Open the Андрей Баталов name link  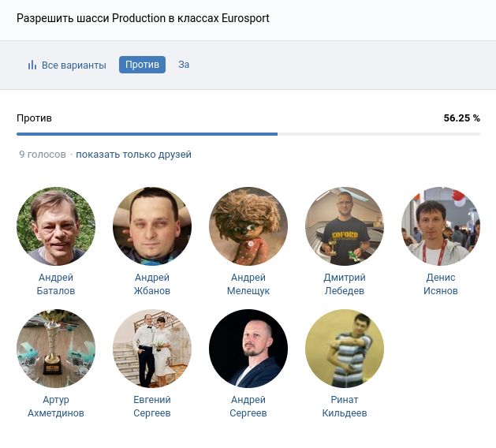coord(56,284)
